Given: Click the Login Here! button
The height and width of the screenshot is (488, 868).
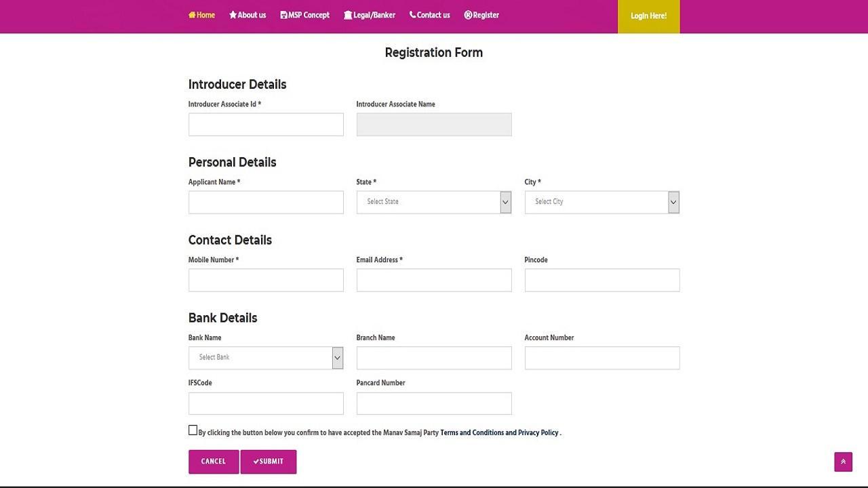Looking at the screenshot, I should [x=648, y=16].
